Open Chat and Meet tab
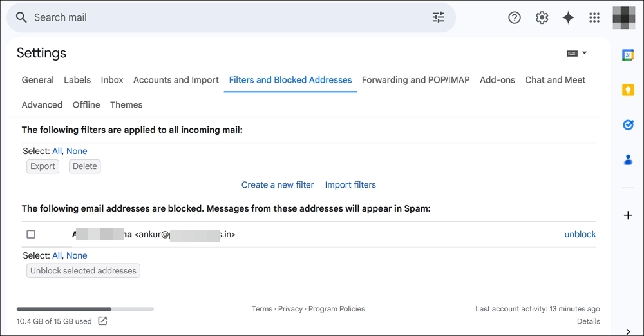This screenshot has height=336, width=644. point(555,80)
